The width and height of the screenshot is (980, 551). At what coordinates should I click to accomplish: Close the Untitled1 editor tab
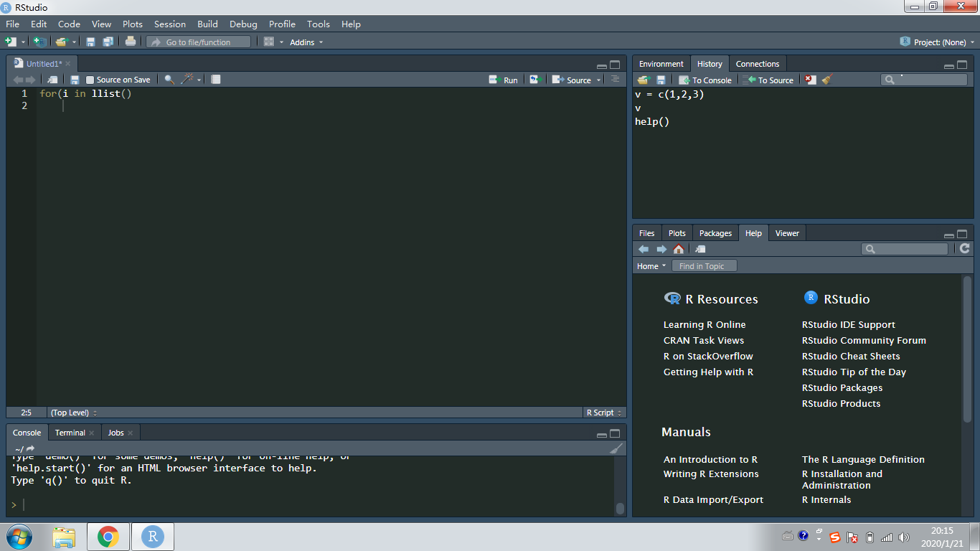click(68, 64)
